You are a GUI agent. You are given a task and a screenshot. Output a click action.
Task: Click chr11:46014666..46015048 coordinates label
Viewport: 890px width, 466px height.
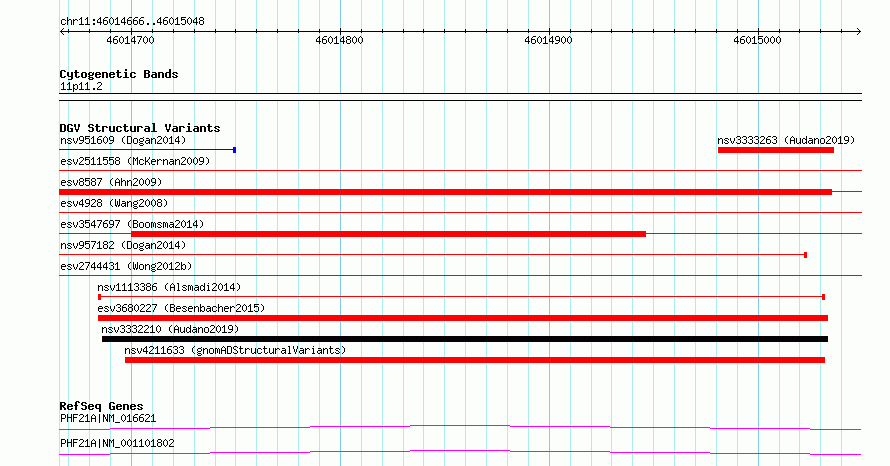pos(132,22)
